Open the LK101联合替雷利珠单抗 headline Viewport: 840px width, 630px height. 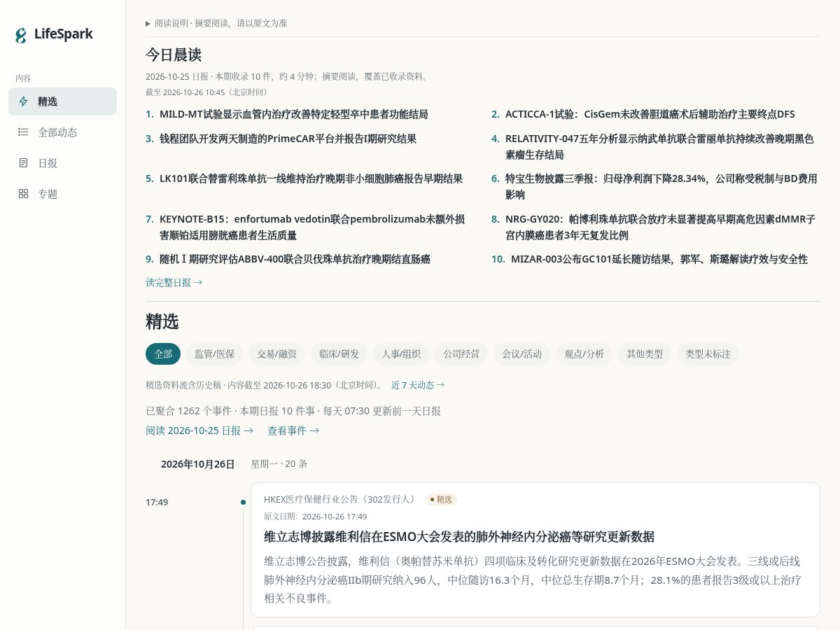pyautogui.click(x=311, y=178)
